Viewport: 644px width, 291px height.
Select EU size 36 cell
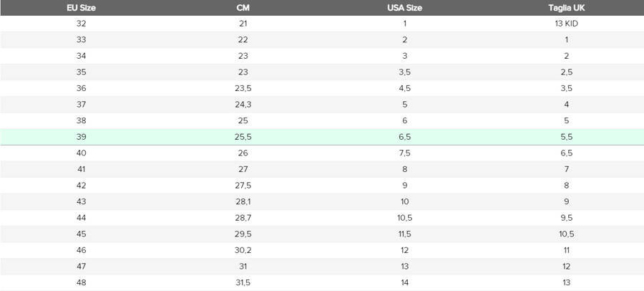point(81,88)
